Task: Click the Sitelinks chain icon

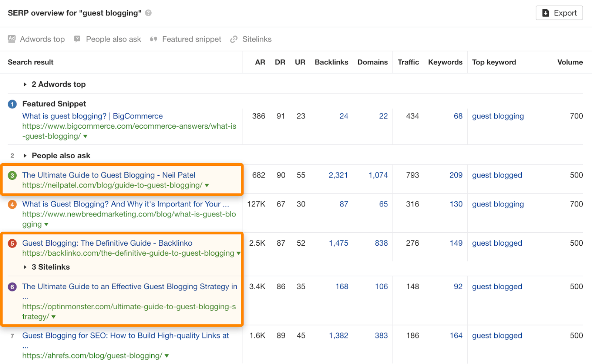Action: point(233,39)
